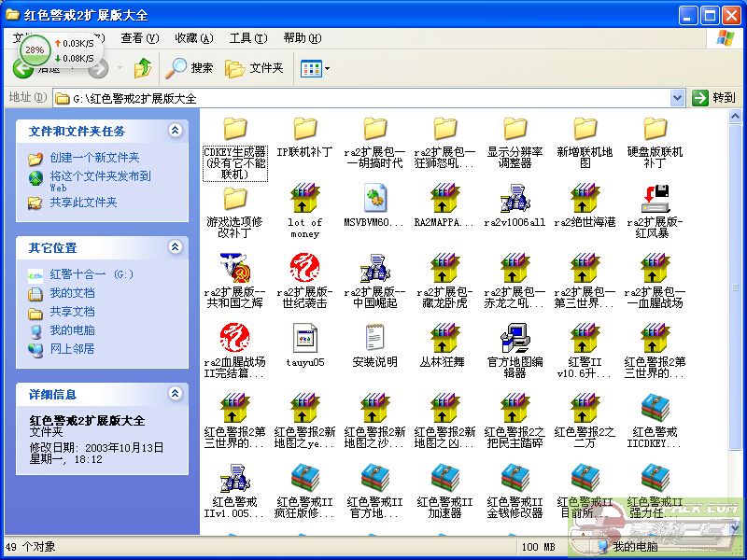Click the 转到 go button
Image resolution: width=747 pixels, height=560 pixels.
click(x=714, y=98)
